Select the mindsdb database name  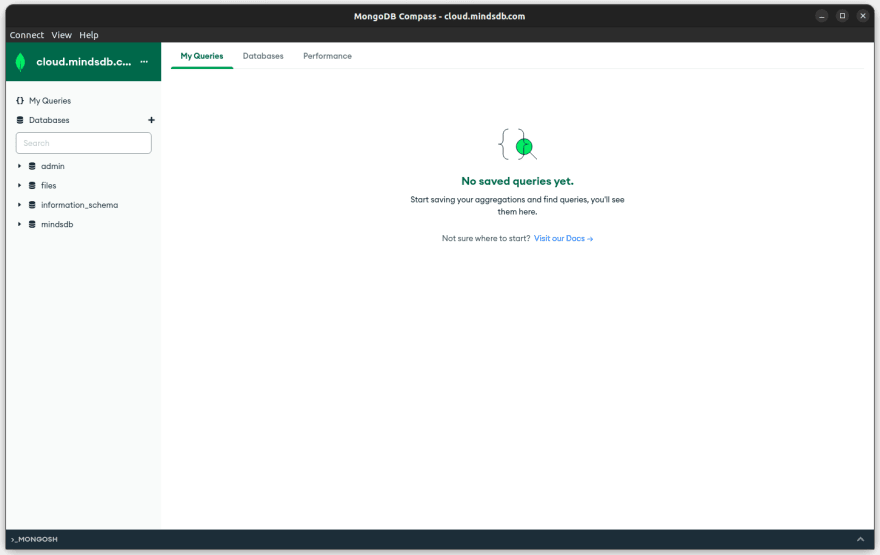click(57, 224)
